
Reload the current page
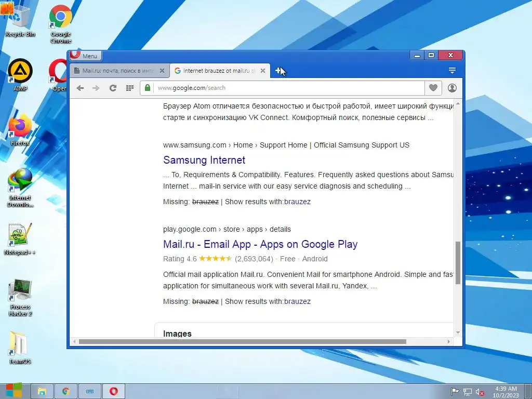tap(113, 88)
